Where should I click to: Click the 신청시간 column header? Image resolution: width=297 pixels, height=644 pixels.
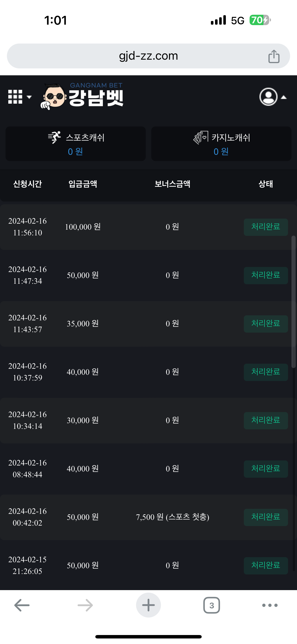(27, 184)
